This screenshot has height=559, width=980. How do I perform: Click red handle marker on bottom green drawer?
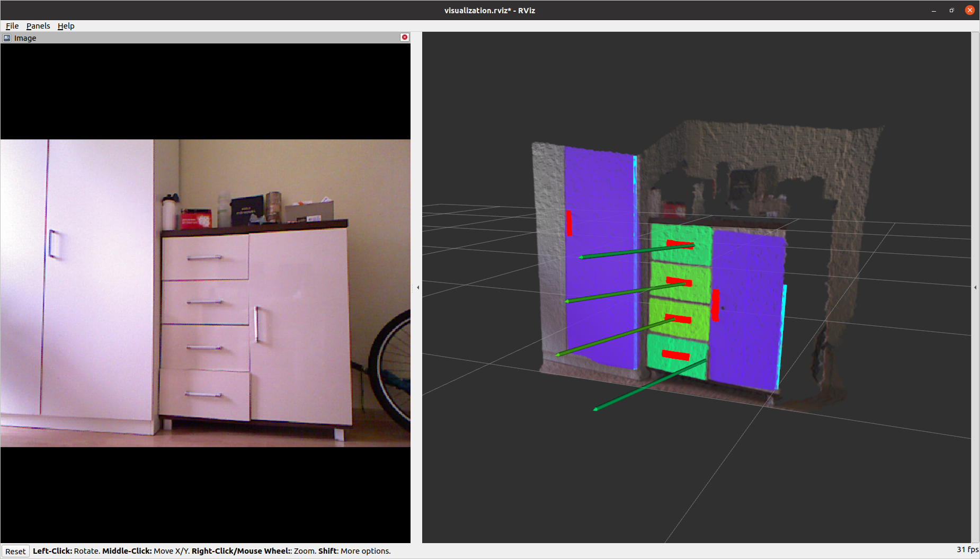(675, 355)
